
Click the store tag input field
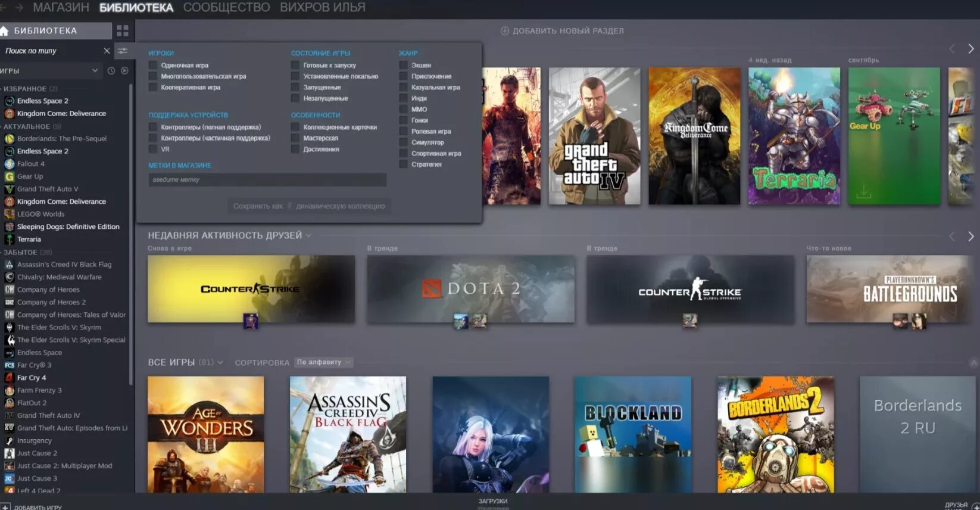pos(267,180)
